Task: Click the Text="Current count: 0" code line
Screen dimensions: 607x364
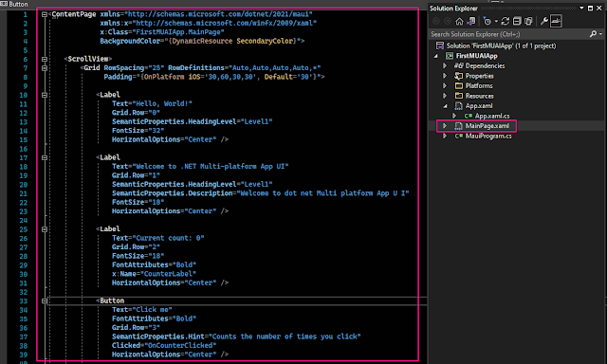Action: 158,238
